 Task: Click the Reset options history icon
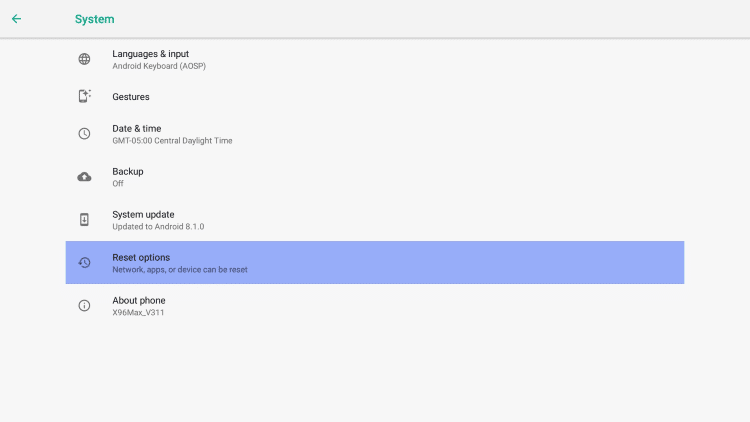pyautogui.click(x=84, y=263)
